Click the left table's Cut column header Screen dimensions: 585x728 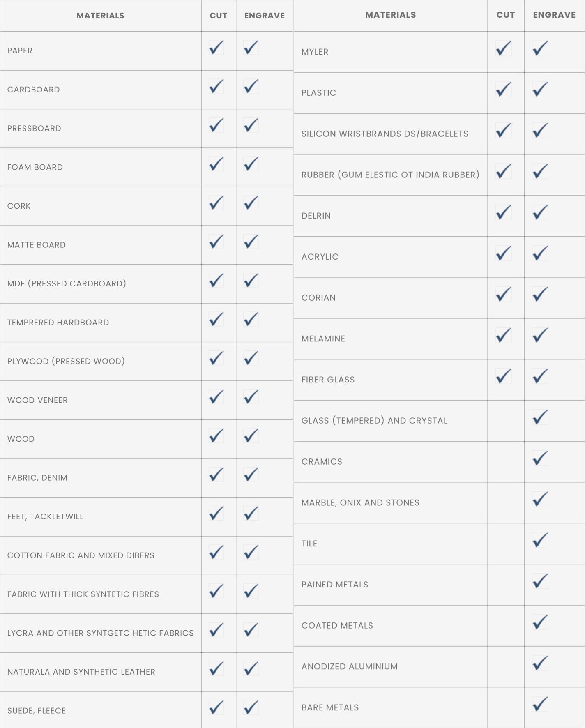tap(218, 16)
